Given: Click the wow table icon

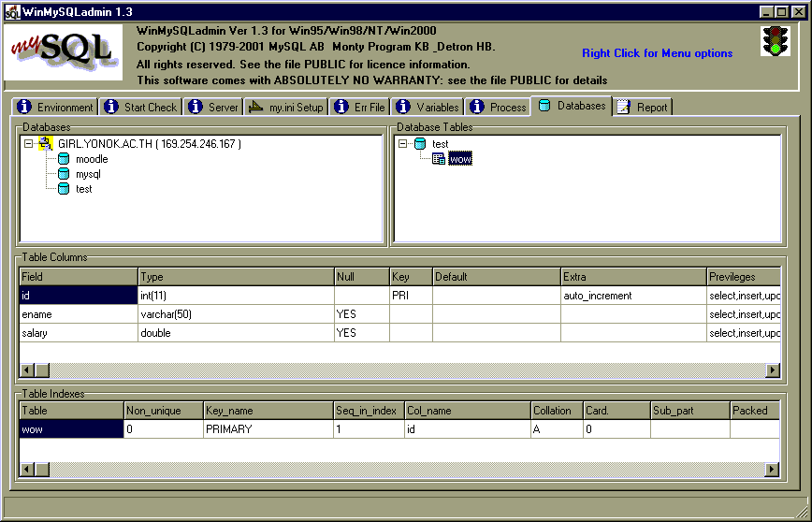Looking at the screenshot, I should point(438,159).
